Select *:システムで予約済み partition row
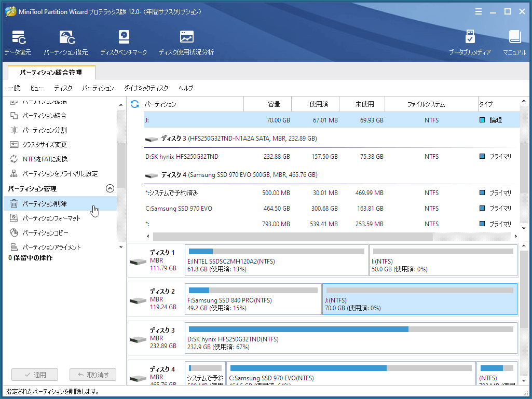 332,192
